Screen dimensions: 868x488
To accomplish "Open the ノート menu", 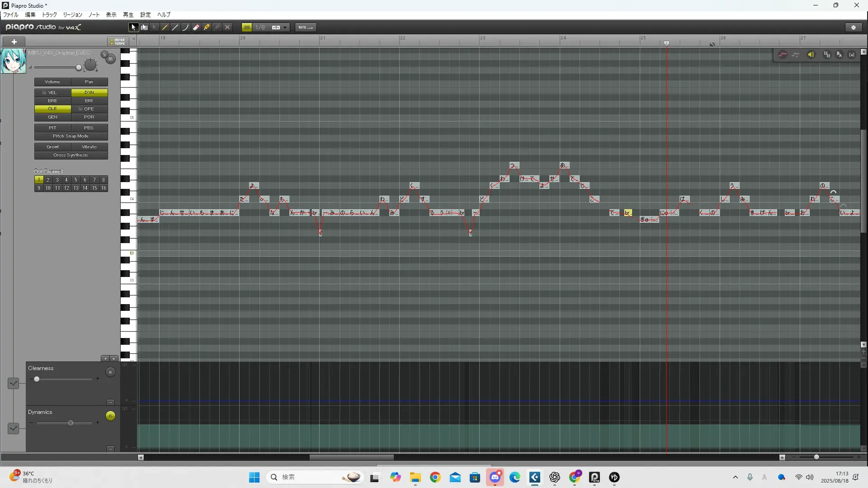I will [x=94, y=15].
